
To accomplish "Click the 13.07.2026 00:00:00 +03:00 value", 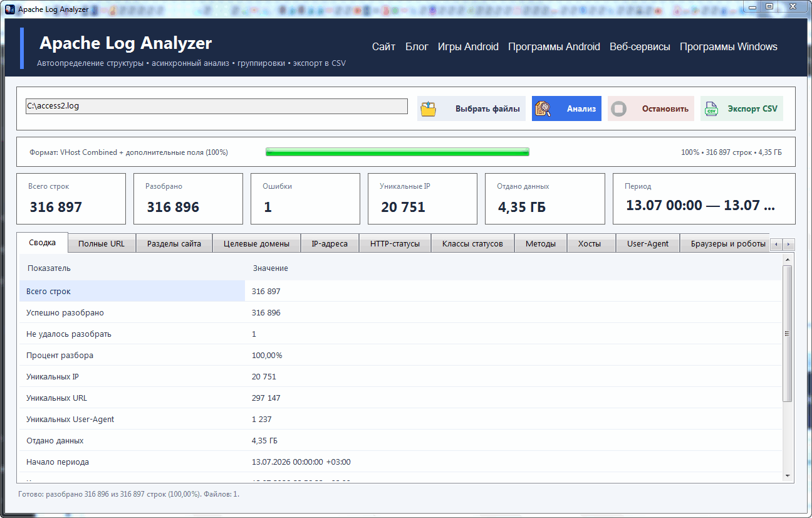I will 301,462.
